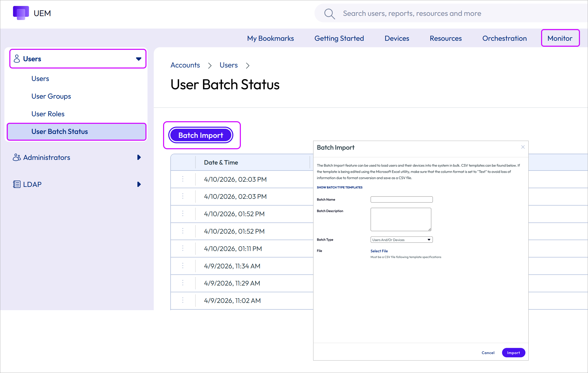
Task: Click the 4/9/2026, 11:02 AM cell
Action: point(232,301)
